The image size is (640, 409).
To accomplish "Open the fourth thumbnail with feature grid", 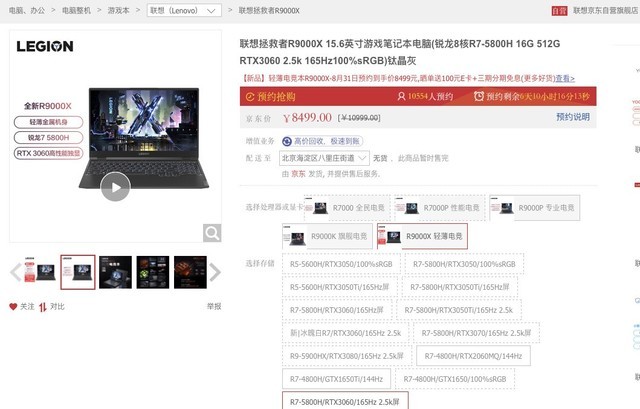I will [x=153, y=272].
